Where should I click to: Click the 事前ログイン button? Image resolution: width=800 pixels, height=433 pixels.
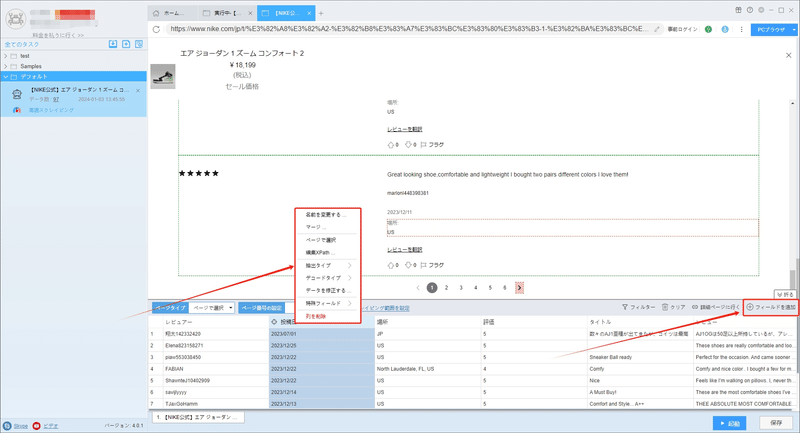[682, 29]
